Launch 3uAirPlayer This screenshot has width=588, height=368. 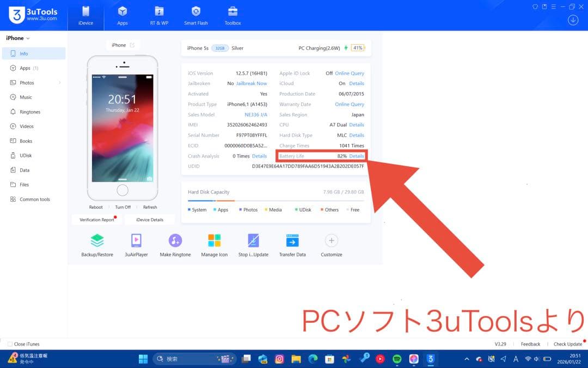[136, 241]
